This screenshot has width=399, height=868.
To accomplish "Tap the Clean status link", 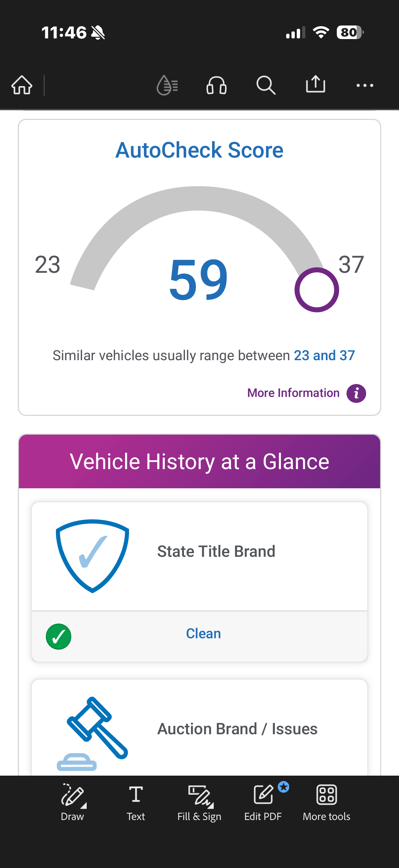I will (x=203, y=634).
